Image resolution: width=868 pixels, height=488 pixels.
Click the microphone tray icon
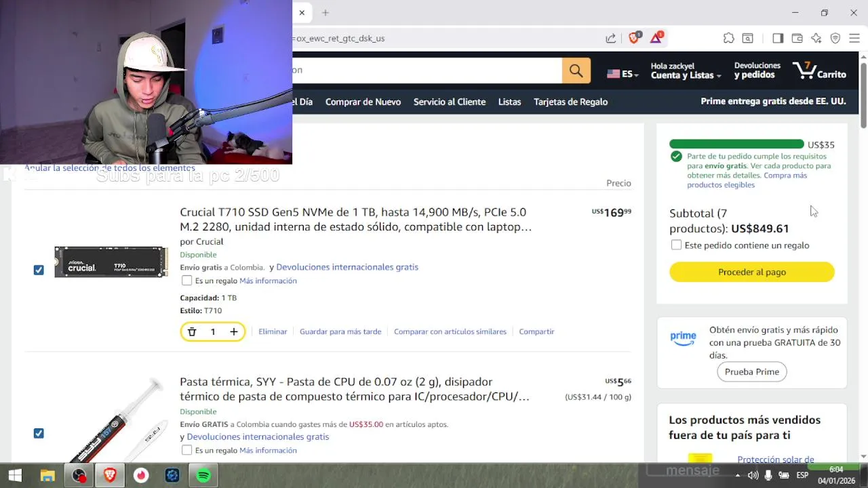(768, 476)
